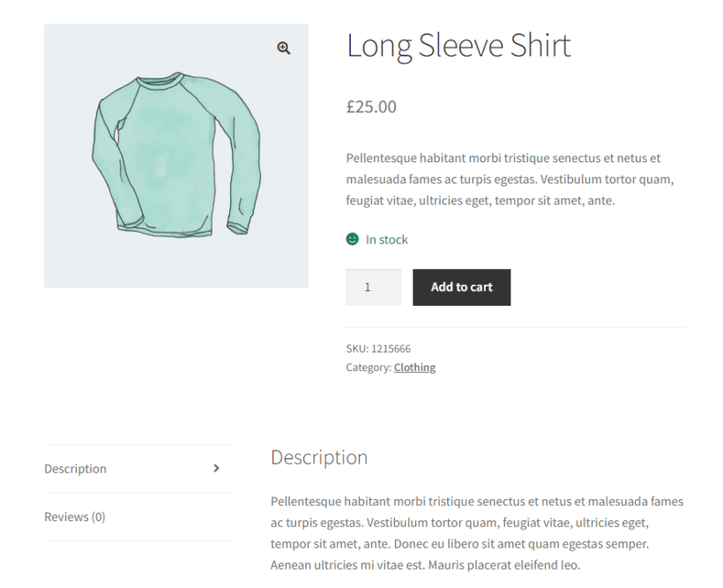
Task: Click the Reviews chevron area in the sidebar
Action: 216,517
